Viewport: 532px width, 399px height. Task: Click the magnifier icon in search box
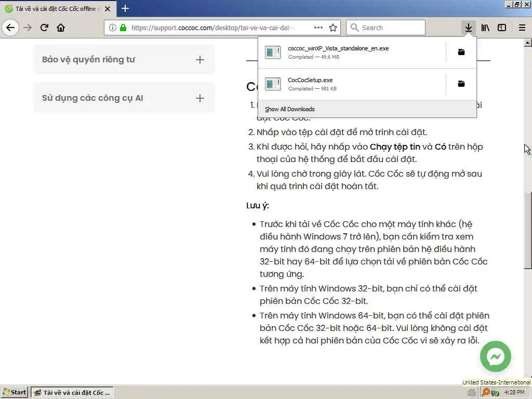354,28
